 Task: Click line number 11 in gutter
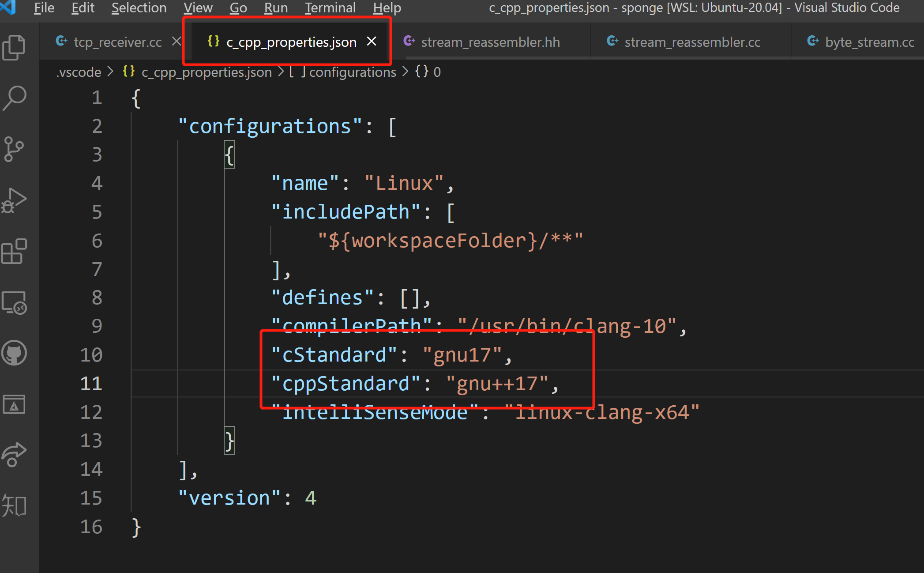coord(91,383)
